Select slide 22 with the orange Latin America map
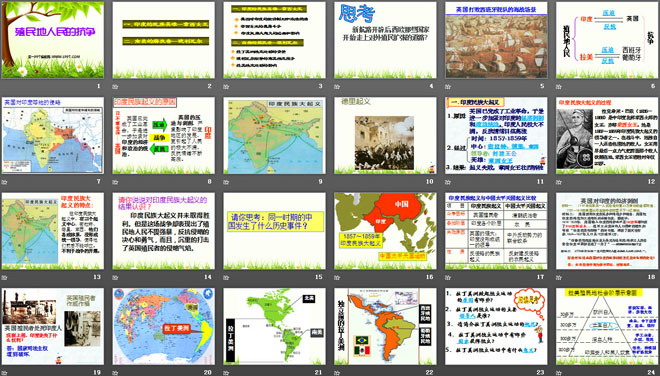Screen dimensions: 660x376 tap(385, 326)
